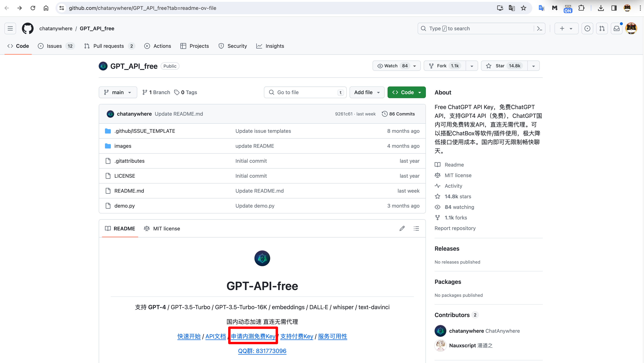This screenshot has width=644, height=363.
Task: Bookmark page with the star icon in address bar
Action: click(524, 8)
